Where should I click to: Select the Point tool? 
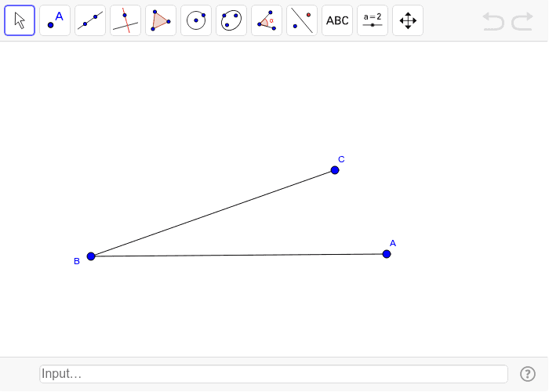pos(55,20)
